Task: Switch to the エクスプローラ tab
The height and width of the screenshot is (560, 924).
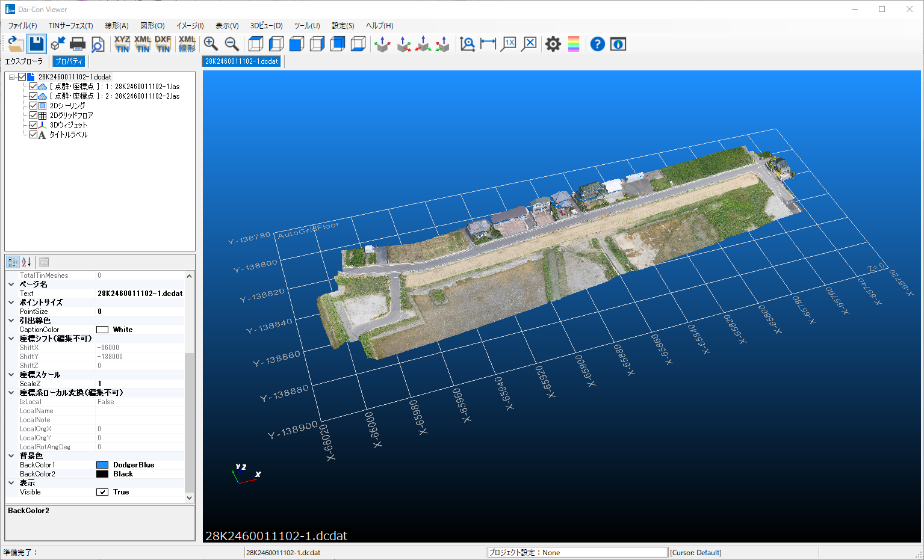Action: tap(24, 61)
